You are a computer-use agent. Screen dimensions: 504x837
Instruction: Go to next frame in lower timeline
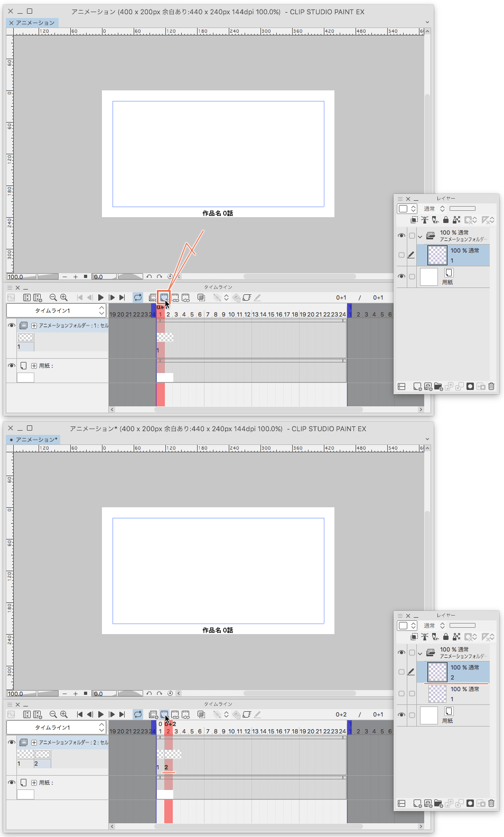click(x=111, y=714)
